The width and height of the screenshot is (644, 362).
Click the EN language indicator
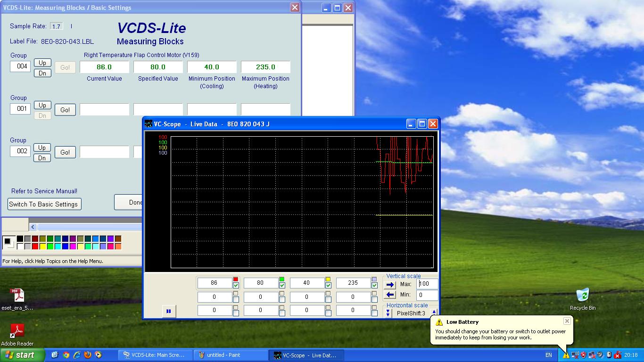(549, 355)
